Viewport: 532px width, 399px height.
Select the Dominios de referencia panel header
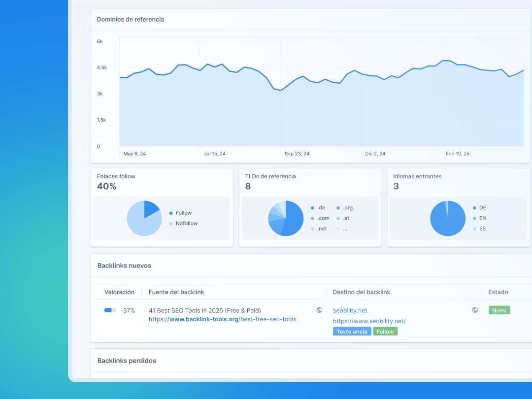131,19
